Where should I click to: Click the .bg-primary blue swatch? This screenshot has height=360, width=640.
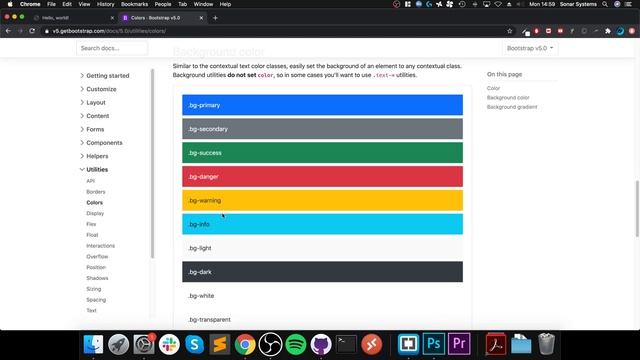click(x=322, y=105)
